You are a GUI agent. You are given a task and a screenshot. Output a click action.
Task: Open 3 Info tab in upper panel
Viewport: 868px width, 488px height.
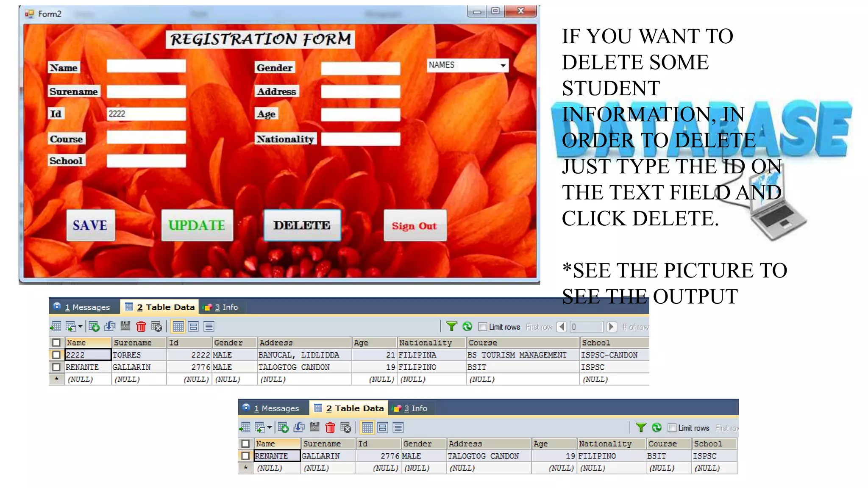click(x=221, y=307)
